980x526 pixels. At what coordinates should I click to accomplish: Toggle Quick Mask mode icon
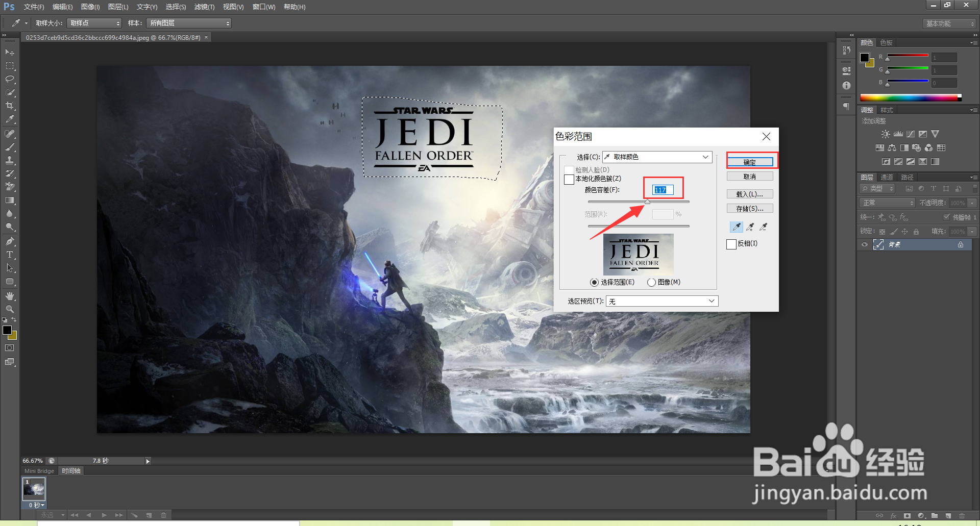[x=10, y=348]
